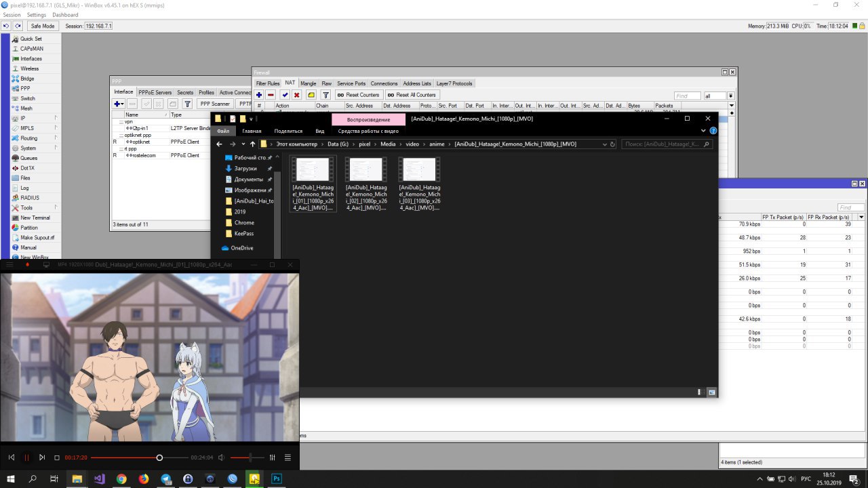Viewport: 868px width, 488px height.
Task: Switch Explorer to details view
Action: (x=700, y=392)
